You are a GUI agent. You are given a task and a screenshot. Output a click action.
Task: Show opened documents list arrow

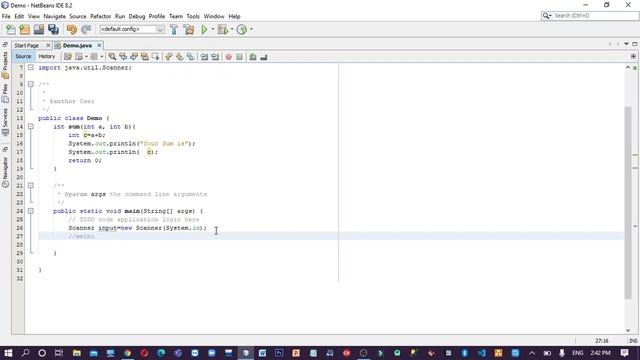point(627,44)
